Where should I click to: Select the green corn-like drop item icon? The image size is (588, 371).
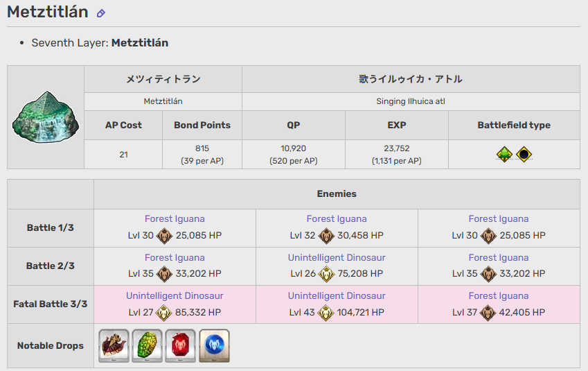pos(148,346)
